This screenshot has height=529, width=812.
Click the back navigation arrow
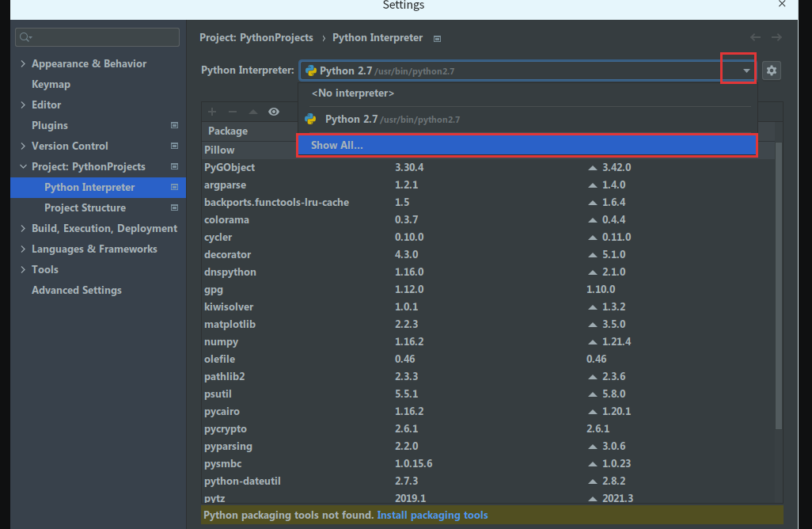pos(756,37)
